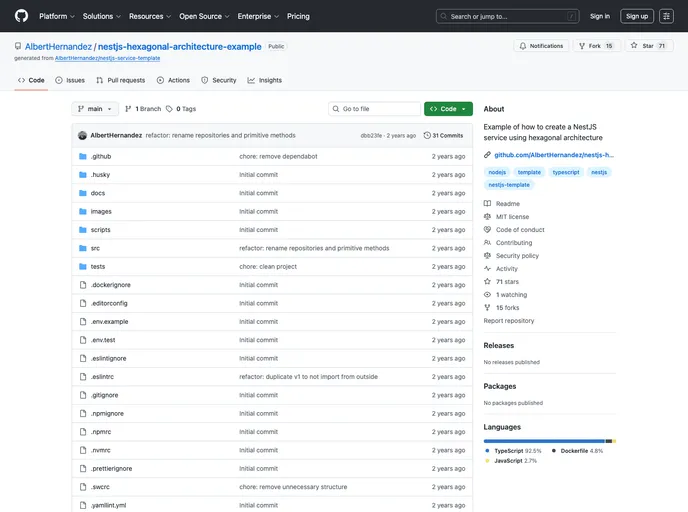Click the Sign up button
Viewport: 688px width, 512px height.
point(637,16)
